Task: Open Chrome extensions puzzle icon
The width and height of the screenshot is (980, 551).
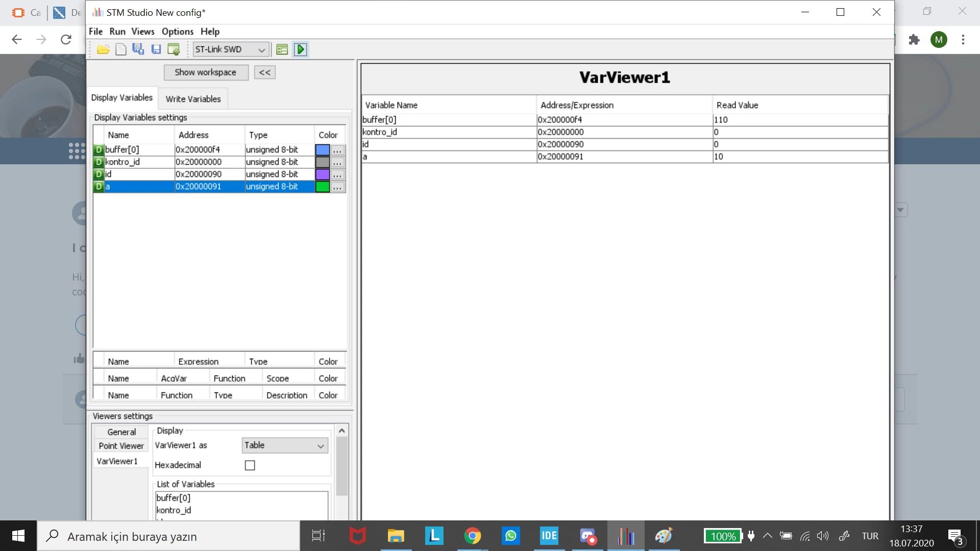Action: (914, 40)
